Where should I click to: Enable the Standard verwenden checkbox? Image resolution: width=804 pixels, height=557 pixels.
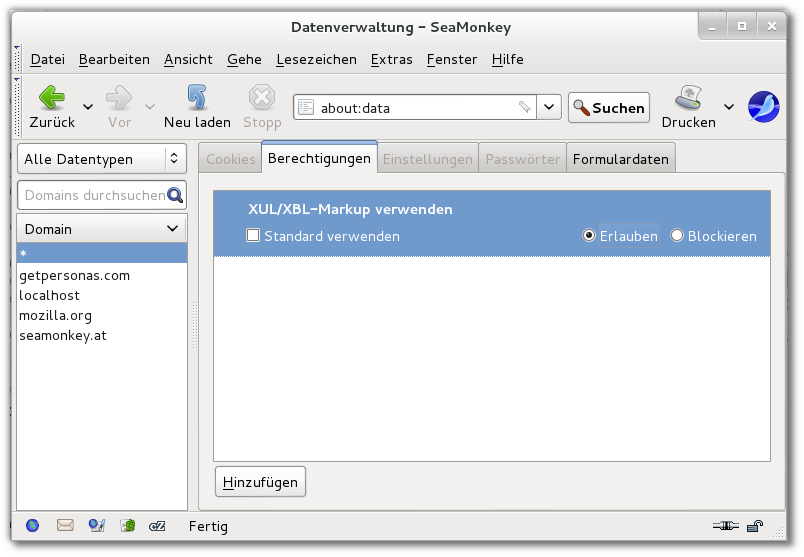(254, 236)
